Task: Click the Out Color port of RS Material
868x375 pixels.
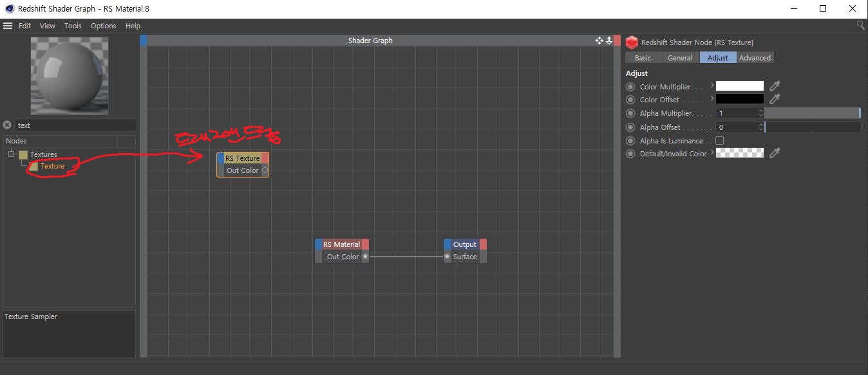Action: (x=365, y=257)
